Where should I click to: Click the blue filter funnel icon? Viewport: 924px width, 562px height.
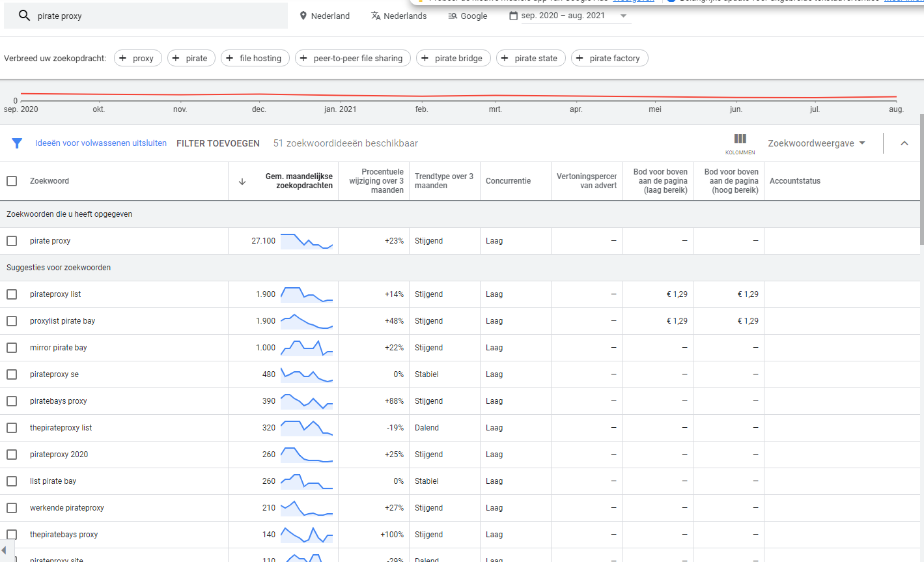tap(17, 143)
